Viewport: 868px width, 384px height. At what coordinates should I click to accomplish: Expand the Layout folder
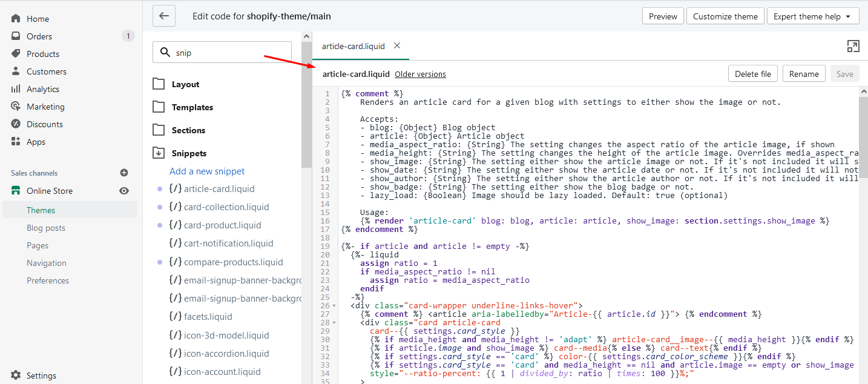[x=159, y=84]
